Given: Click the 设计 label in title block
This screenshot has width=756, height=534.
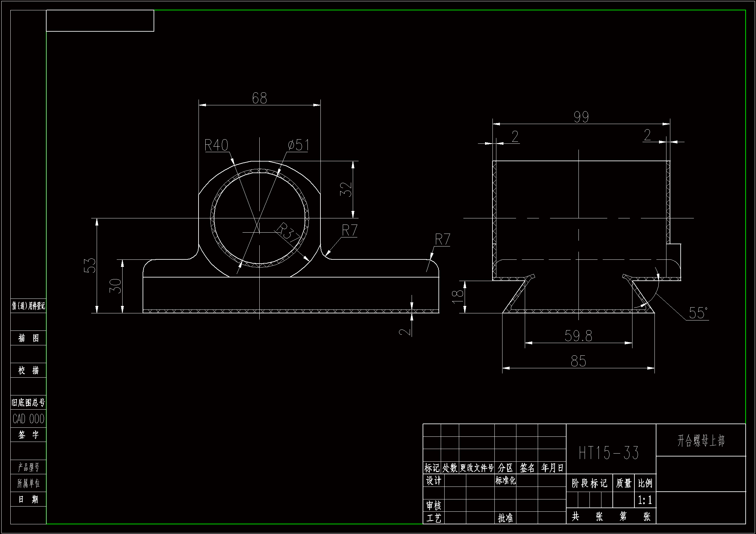Looking at the screenshot, I should 433,481.
